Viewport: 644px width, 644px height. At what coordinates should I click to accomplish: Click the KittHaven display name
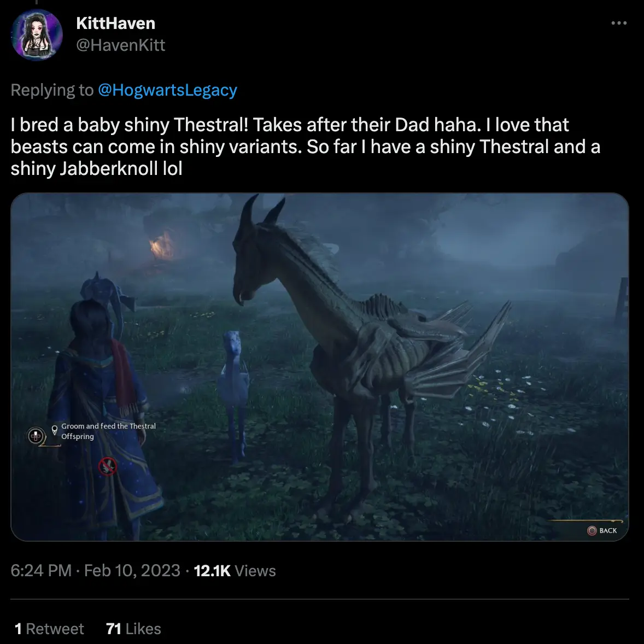click(x=116, y=23)
